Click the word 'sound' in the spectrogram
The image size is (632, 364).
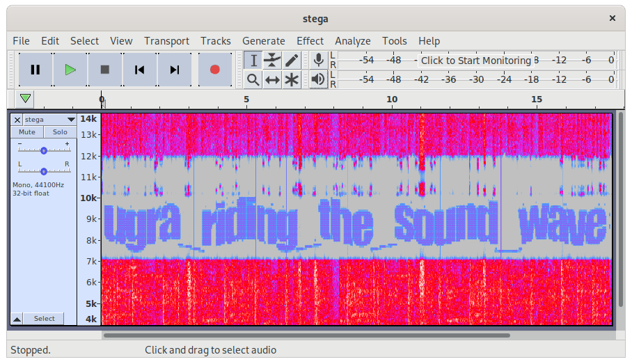[x=447, y=223]
